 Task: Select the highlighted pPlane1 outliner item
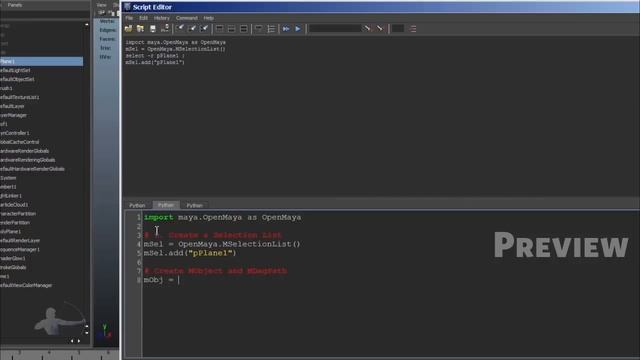click(x=41, y=61)
